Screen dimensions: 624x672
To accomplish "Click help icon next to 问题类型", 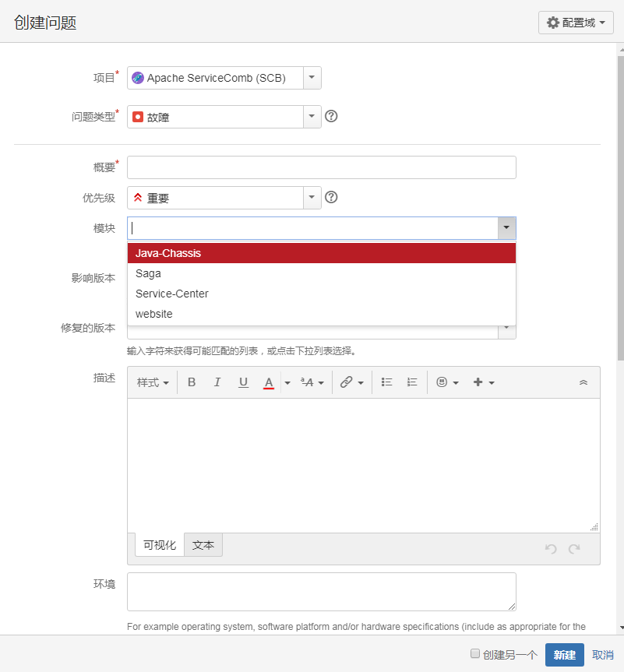I will click(x=331, y=117).
